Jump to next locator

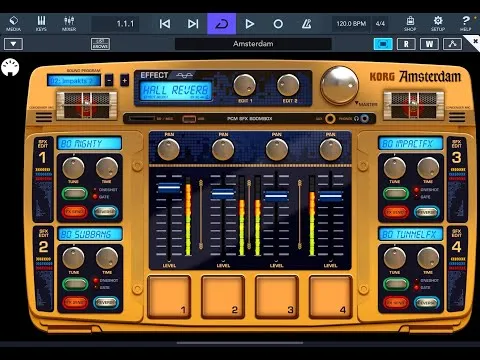(x=193, y=24)
